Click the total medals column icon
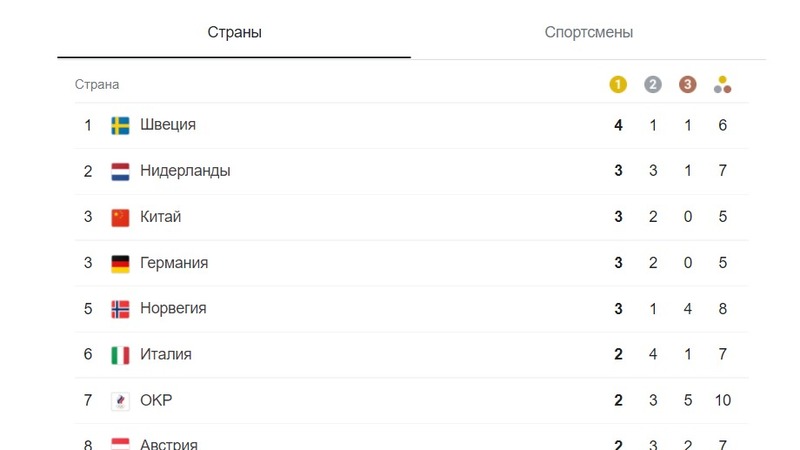Screen dimensions: 800x450 pyautogui.click(x=722, y=85)
